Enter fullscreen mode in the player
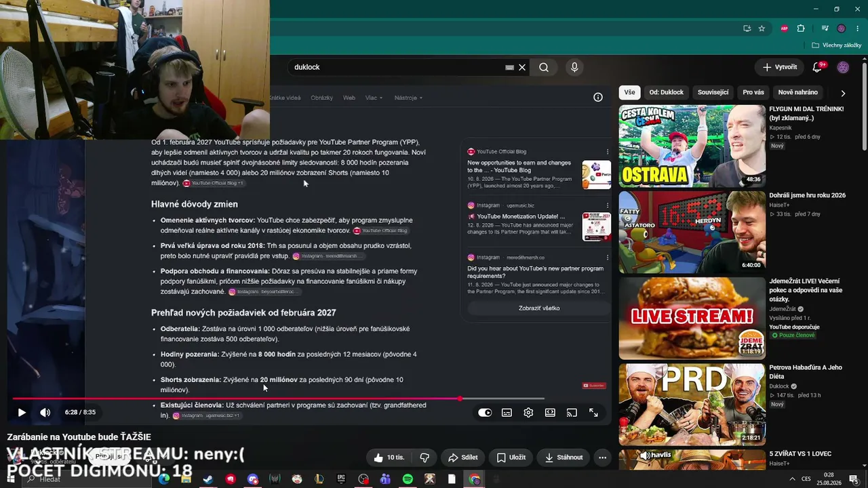The height and width of the screenshot is (488, 868). (x=593, y=412)
